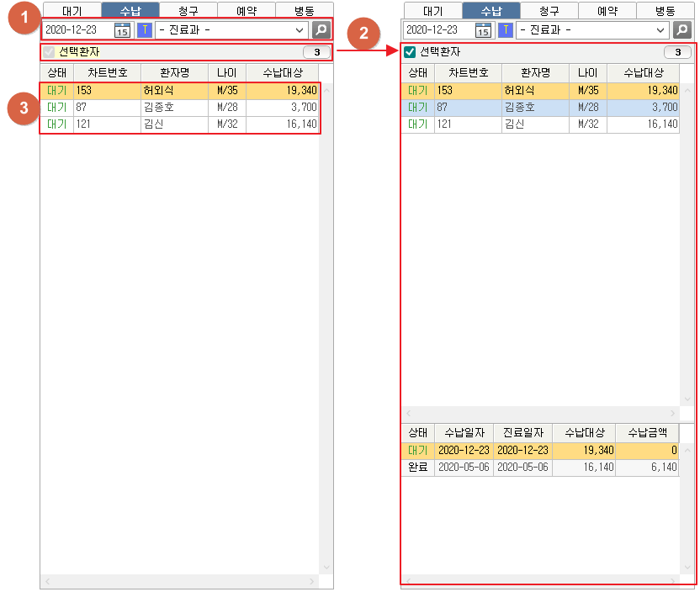Screen dimensions: 700x592
Task: Click the count badge 3 in left panel
Action: pyautogui.click(x=316, y=52)
